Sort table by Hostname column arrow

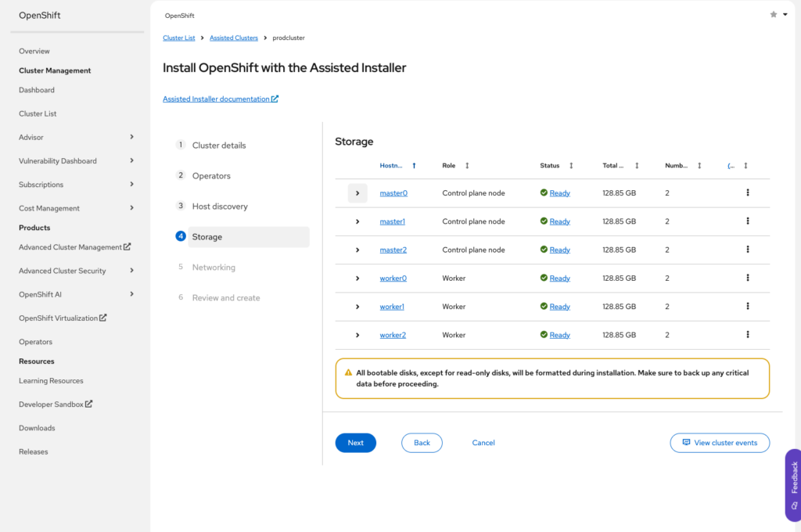pos(414,166)
